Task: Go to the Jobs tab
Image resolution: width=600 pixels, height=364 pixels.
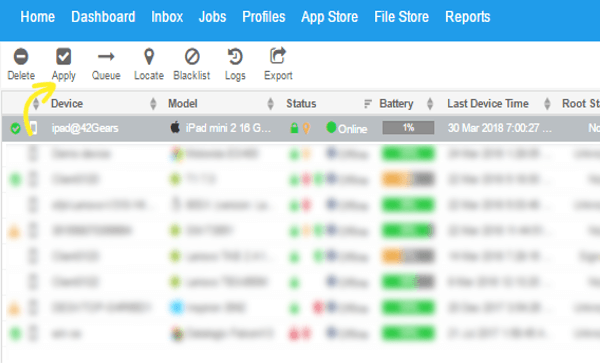Action: pyautogui.click(x=212, y=17)
